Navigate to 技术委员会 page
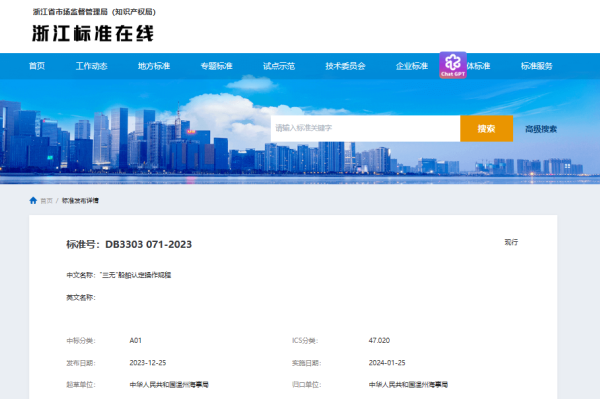Image resolution: width=600 pixels, height=399 pixels. (x=345, y=66)
